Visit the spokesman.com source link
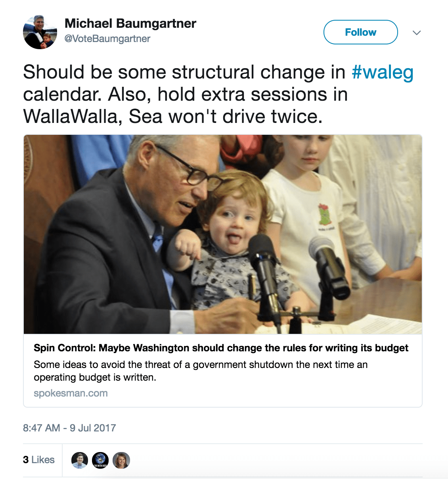 (71, 393)
